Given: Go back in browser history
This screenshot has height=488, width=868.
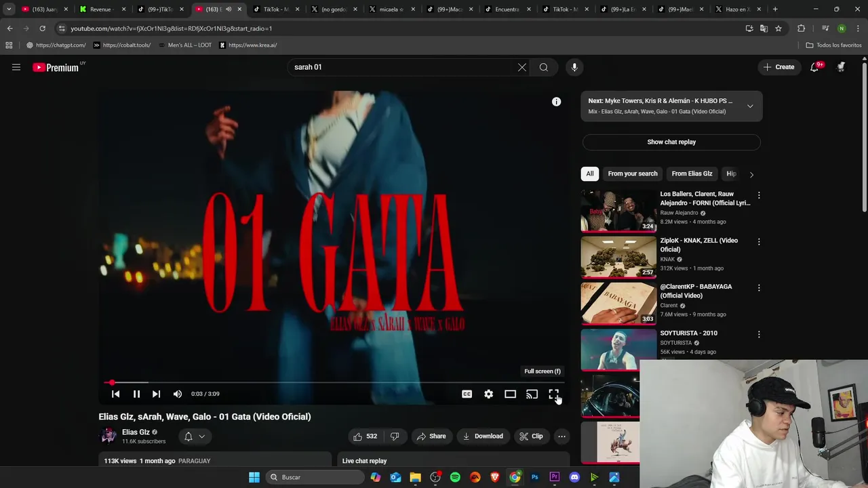Looking at the screenshot, I should (x=9, y=28).
